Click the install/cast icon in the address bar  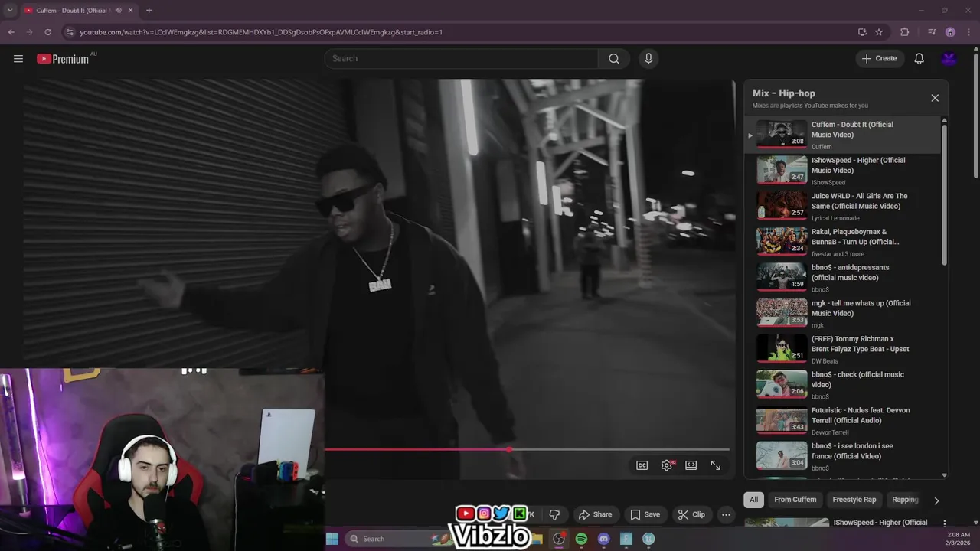(862, 32)
